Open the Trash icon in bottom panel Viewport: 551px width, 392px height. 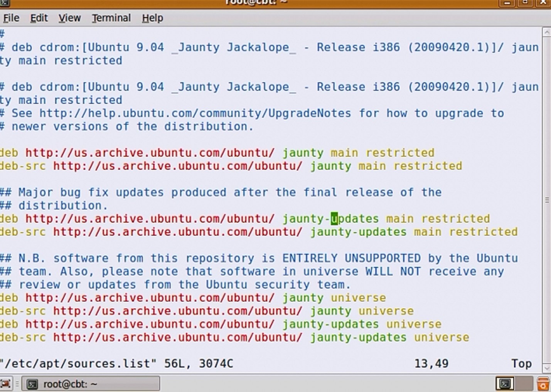pos(543,384)
